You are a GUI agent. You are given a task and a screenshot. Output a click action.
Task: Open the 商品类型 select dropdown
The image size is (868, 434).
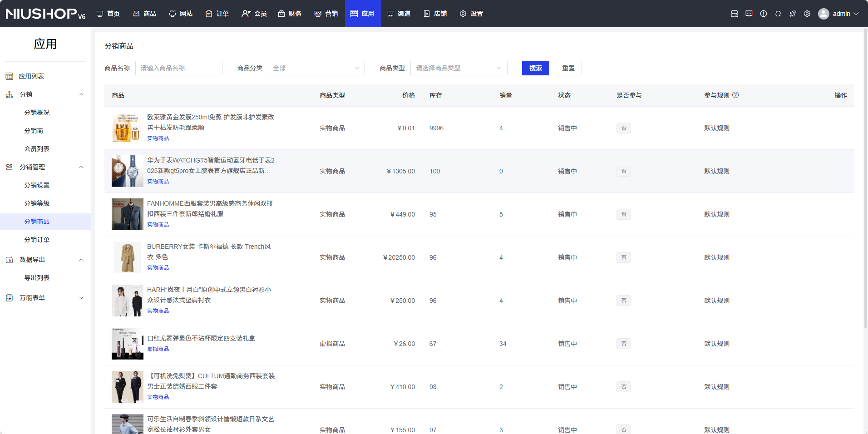click(459, 68)
